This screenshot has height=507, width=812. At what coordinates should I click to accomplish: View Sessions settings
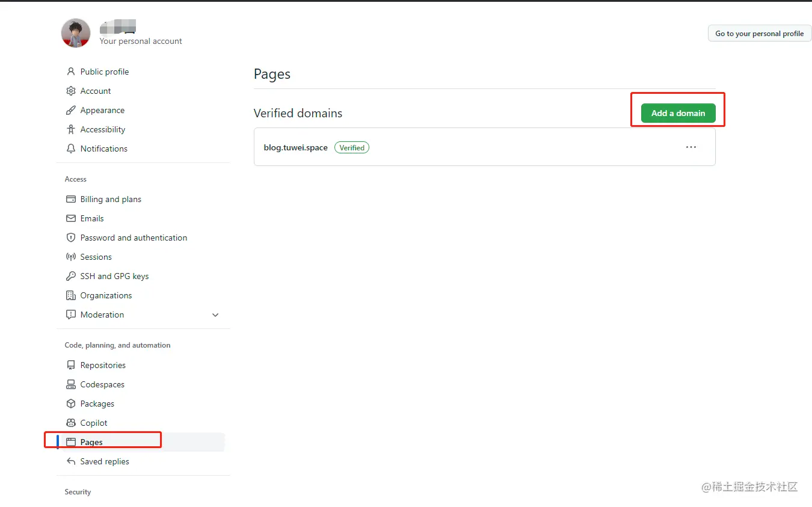click(96, 257)
